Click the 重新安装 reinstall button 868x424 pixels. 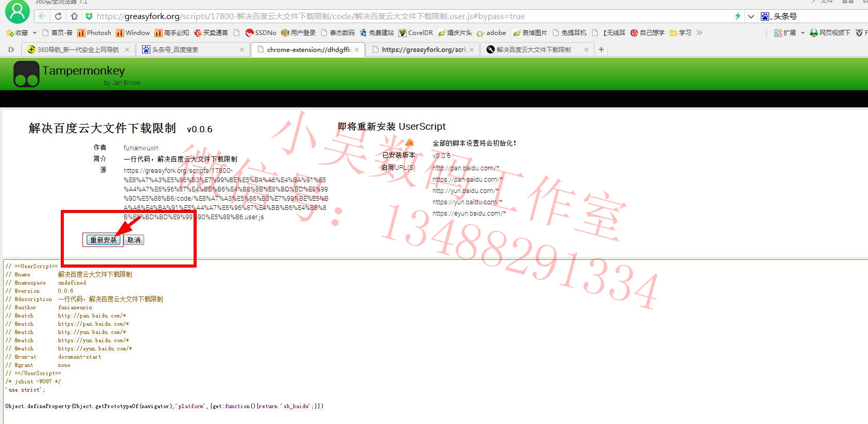[x=103, y=240]
